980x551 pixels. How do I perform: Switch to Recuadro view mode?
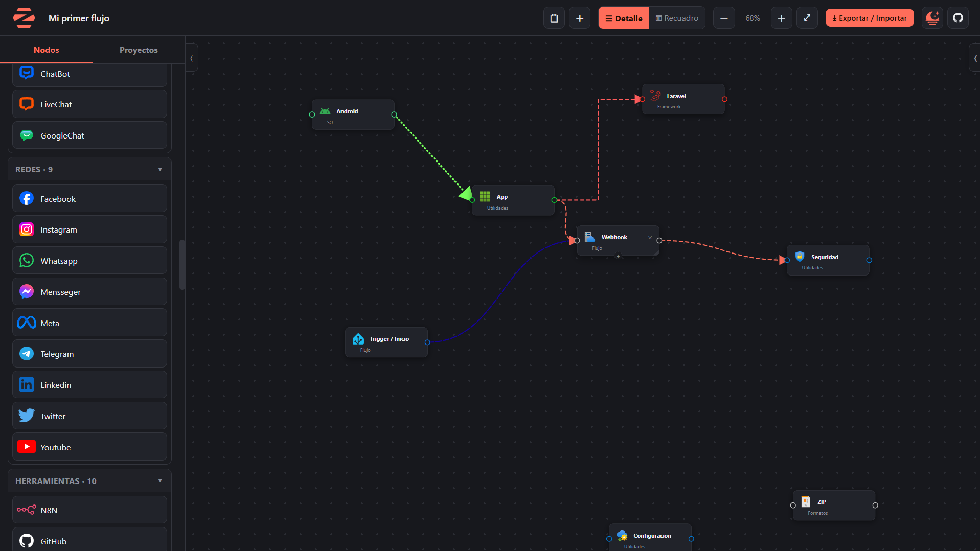tap(677, 18)
